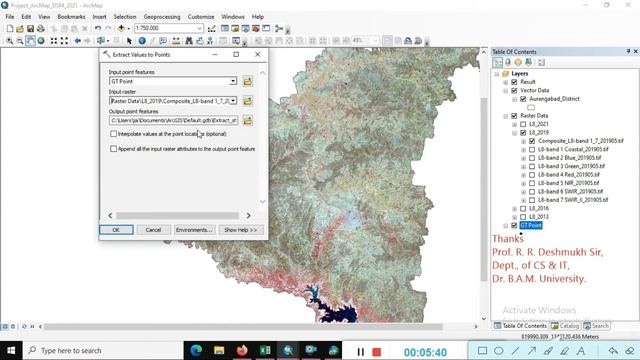Switch to the Catalog tab
This screenshot has width=640, height=360.
click(565, 326)
